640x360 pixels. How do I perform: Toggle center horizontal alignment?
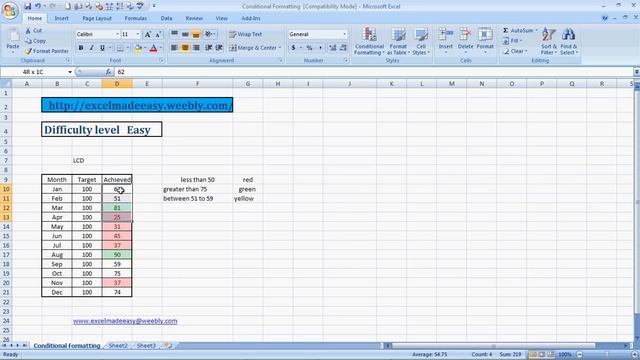185,48
